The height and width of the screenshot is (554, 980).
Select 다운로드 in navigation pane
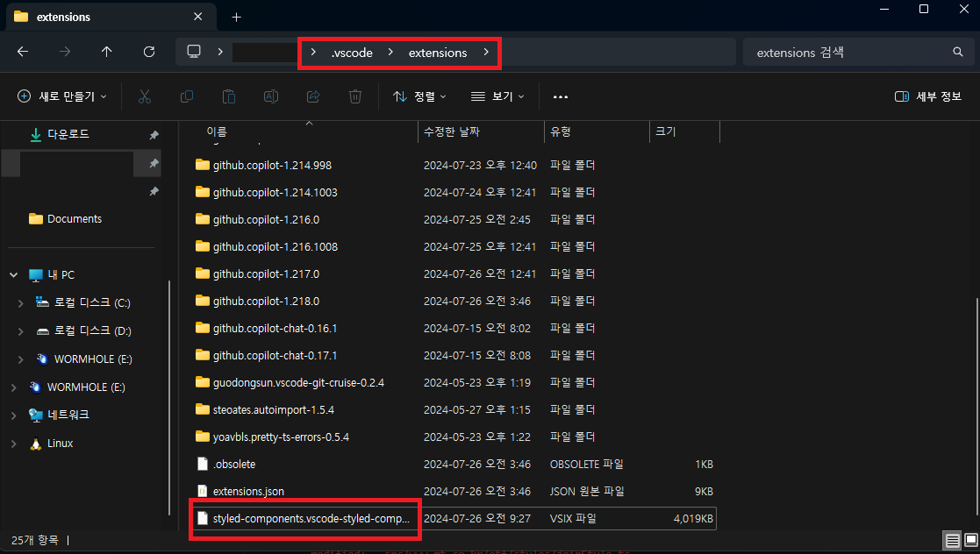click(x=68, y=133)
